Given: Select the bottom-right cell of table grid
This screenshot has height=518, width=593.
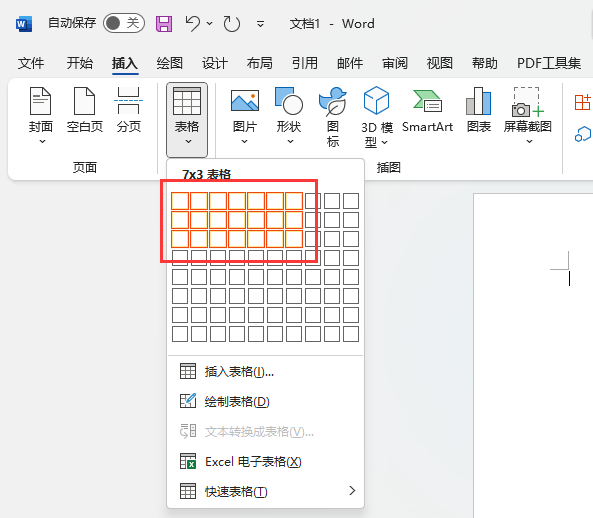Looking at the screenshot, I should 351,334.
